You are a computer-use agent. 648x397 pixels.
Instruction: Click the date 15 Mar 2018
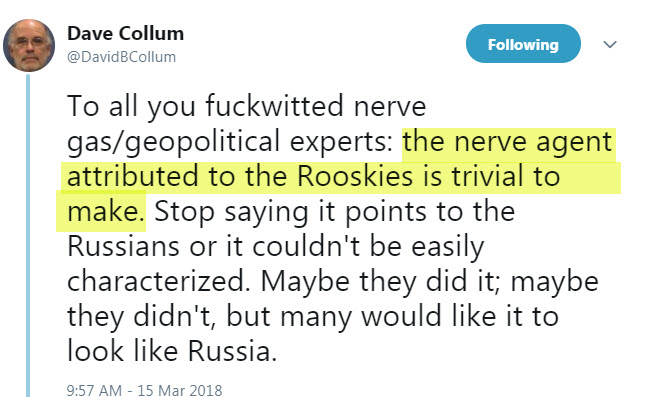pos(180,390)
